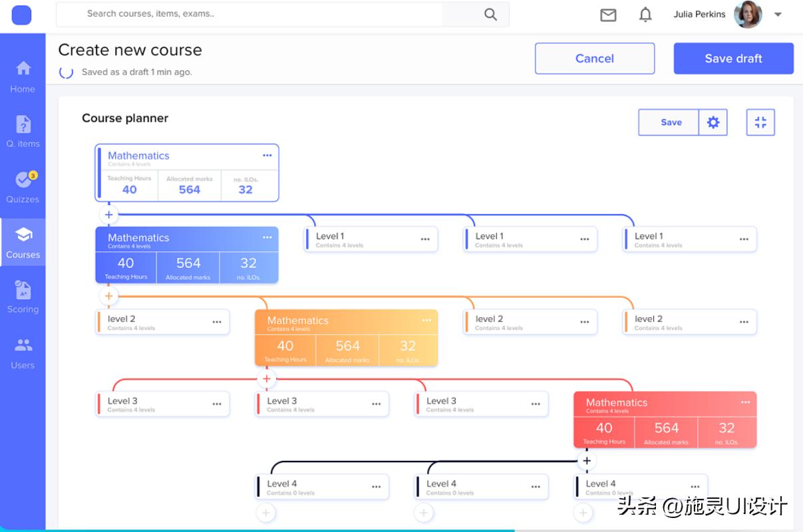Expand the planner to fullscreen view
This screenshot has width=803, height=532.
[x=760, y=122]
